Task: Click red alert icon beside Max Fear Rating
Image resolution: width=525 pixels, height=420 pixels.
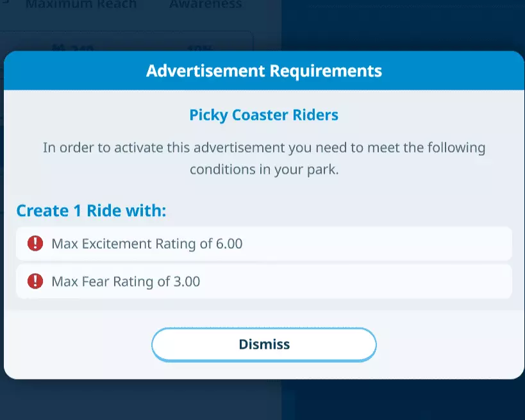Action: click(x=35, y=281)
